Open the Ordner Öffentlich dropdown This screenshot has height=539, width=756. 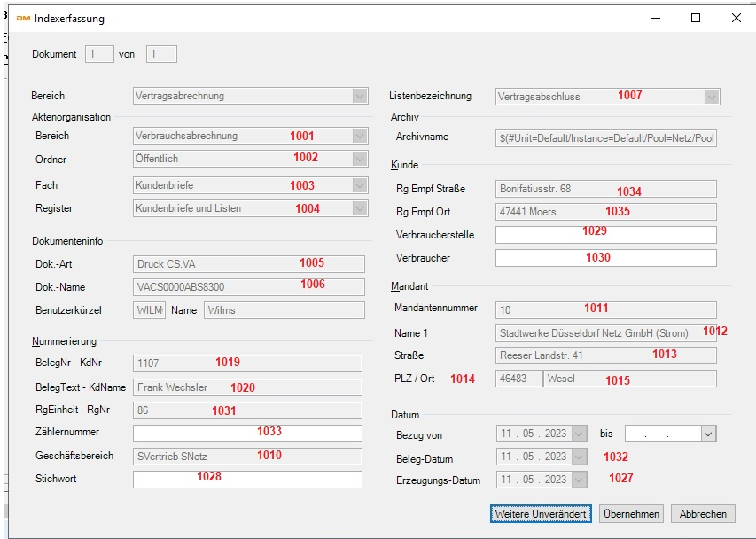(x=359, y=159)
